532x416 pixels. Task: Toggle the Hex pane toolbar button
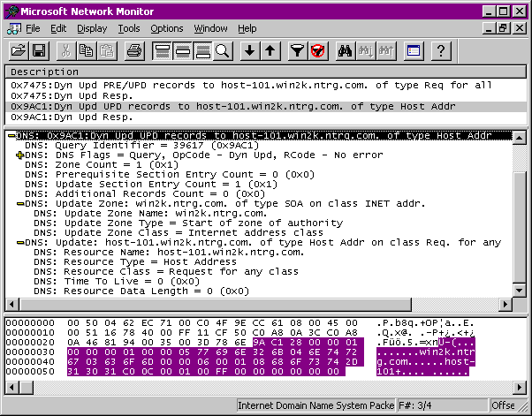[202, 50]
